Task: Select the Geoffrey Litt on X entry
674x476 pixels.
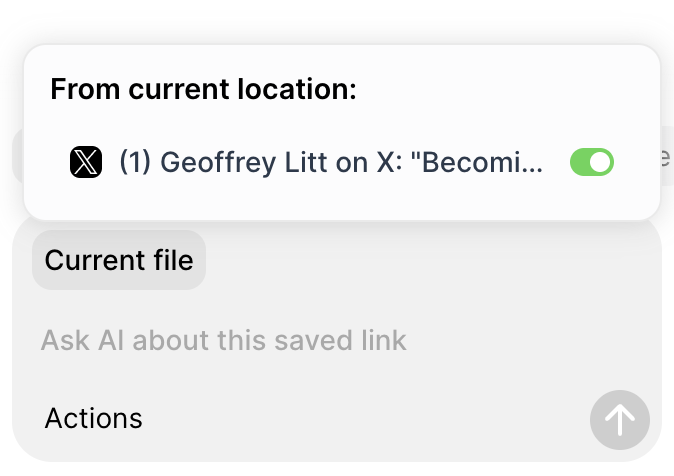Action: point(331,162)
